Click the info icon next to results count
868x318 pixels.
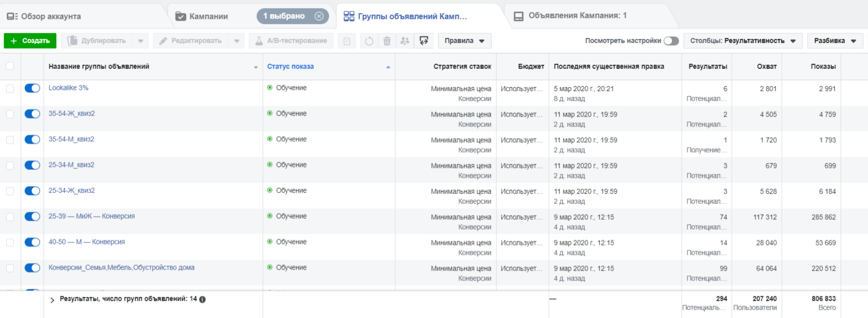click(x=202, y=299)
